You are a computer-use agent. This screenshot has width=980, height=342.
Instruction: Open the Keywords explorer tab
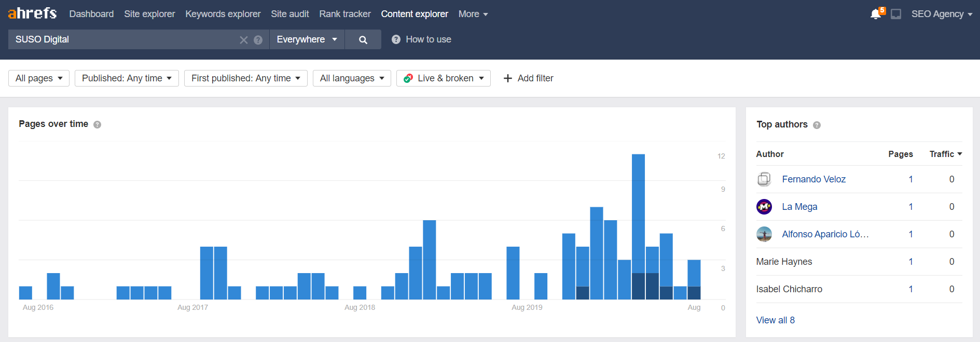click(223, 14)
